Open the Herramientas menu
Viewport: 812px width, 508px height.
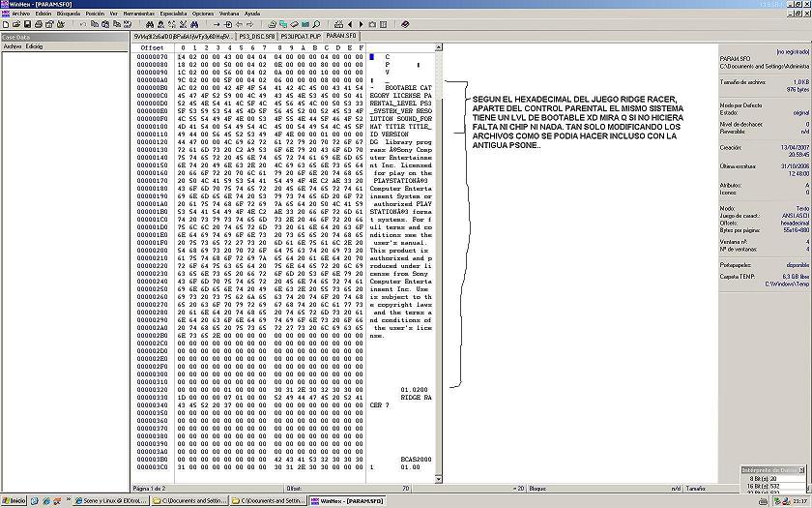139,13
